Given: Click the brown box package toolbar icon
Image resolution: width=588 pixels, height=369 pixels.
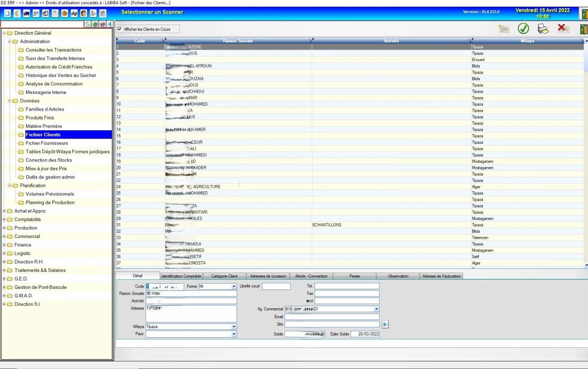Looking at the screenshot, I should 65,14.
